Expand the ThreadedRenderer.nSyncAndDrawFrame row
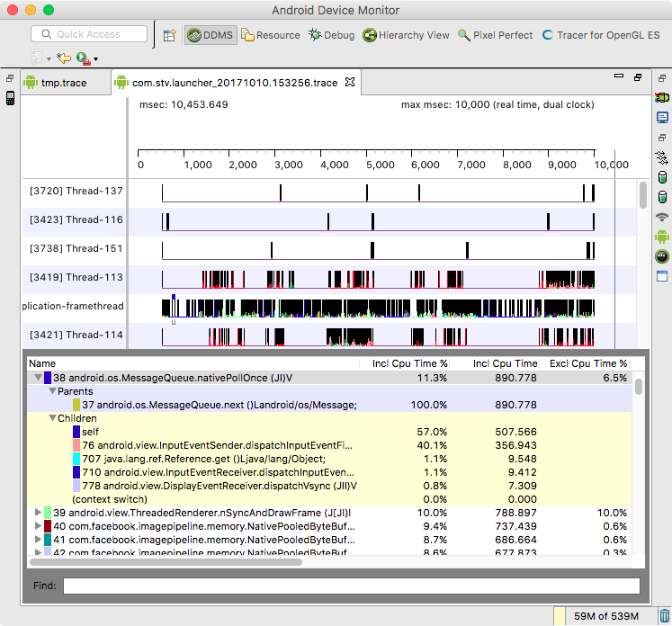 [x=38, y=513]
